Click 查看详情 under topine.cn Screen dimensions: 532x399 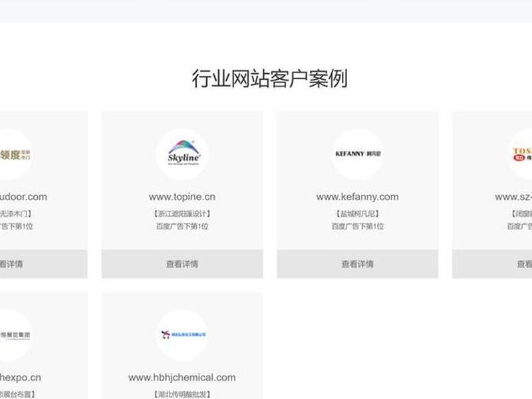pos(182,264)
